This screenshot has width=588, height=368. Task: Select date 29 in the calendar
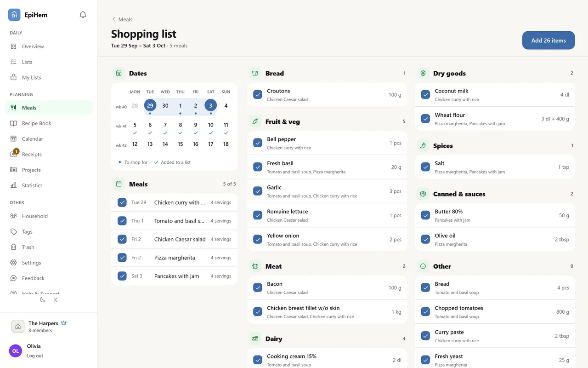tap(150, 105)
